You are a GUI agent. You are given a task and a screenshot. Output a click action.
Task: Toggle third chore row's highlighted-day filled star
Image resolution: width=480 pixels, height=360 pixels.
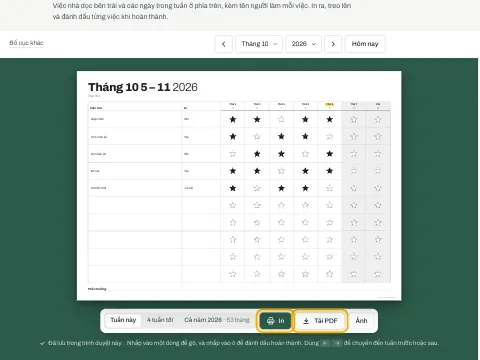pos(329,154)
